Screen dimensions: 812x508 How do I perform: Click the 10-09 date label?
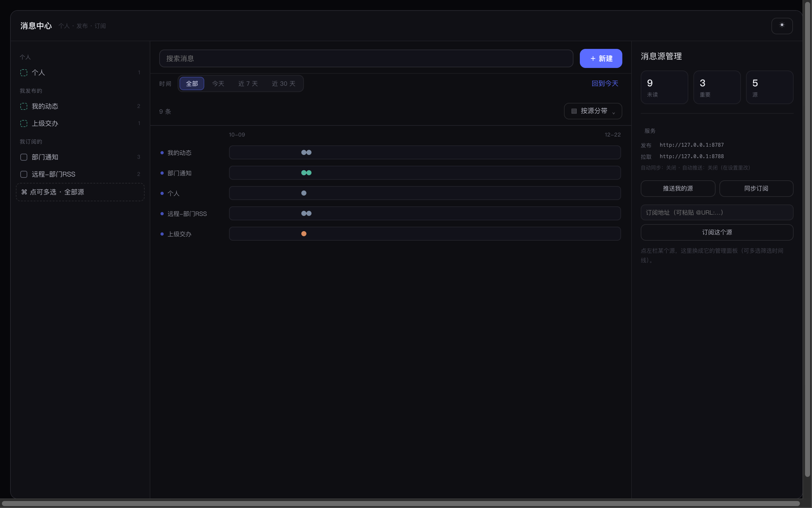[x=237, y=135]
